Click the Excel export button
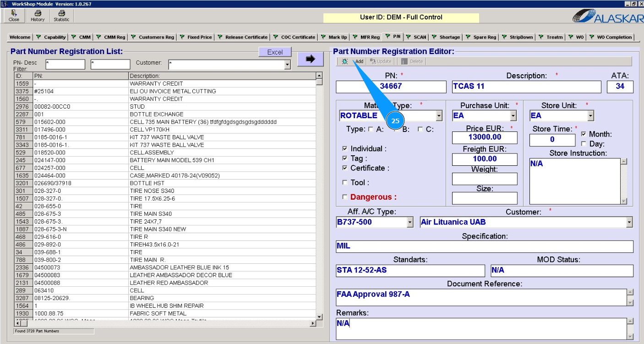This screenshot has height=344, width=644. click(x=275, y=52)
